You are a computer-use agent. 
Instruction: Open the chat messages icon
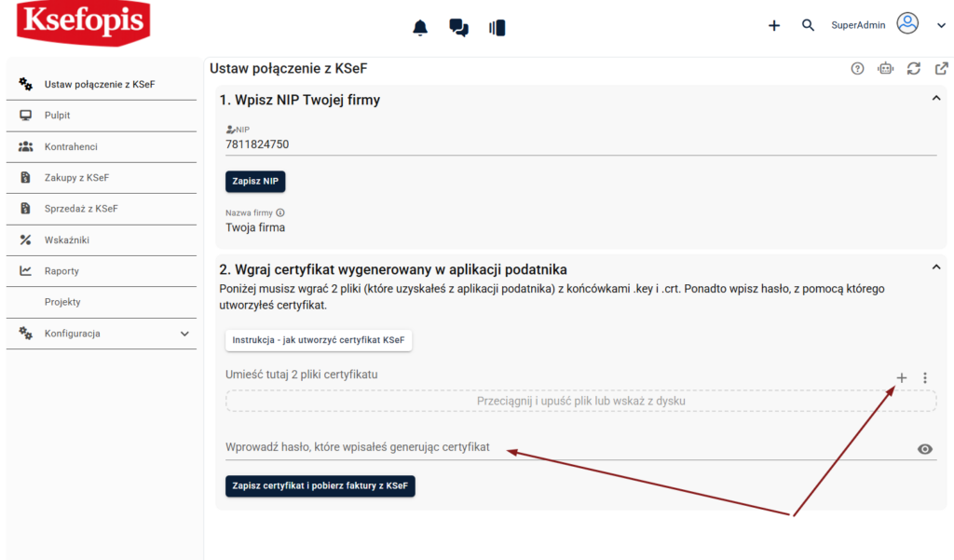pyautogui.click(x=458, y=27)
